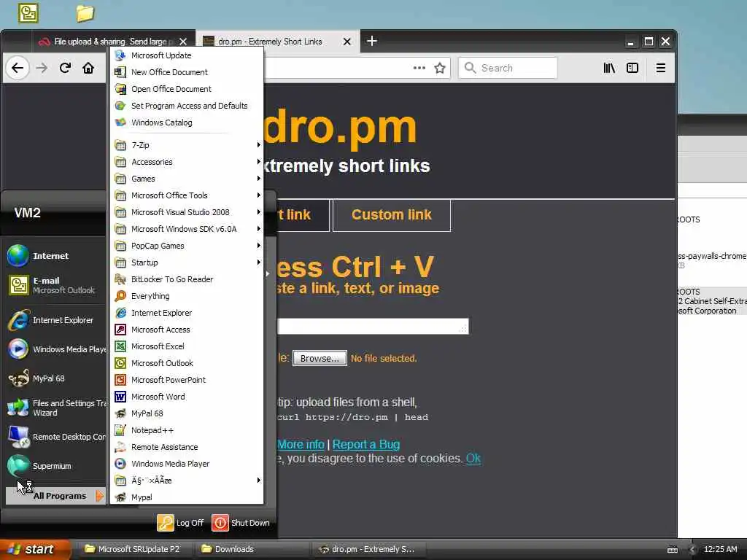747x560 pixels.
Task: Launch Microsoft PowerPoint
Action: pos(187,380)
